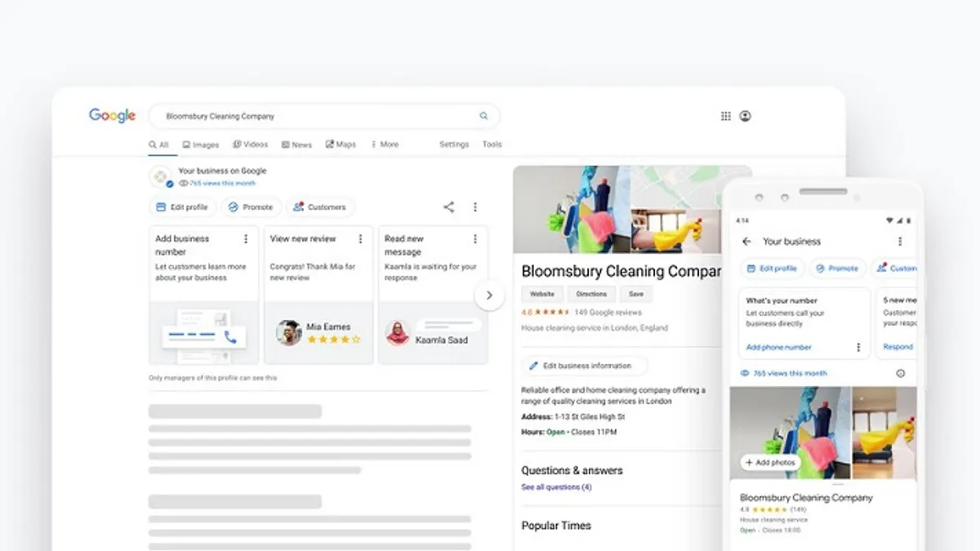This screenshot has width=980, height=551.
Task: Click the View new review card title
Action: (303, 239)
